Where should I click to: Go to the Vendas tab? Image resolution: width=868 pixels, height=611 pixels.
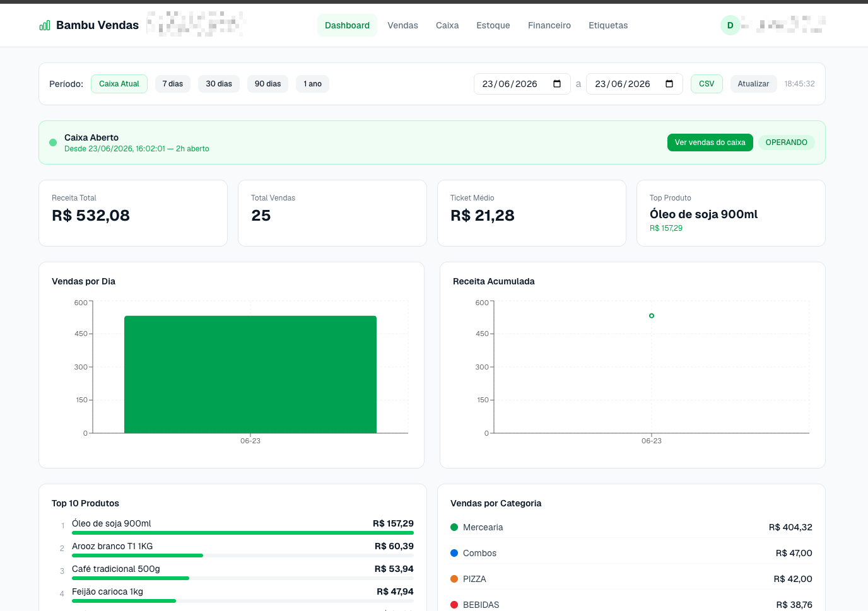[402, 25]
